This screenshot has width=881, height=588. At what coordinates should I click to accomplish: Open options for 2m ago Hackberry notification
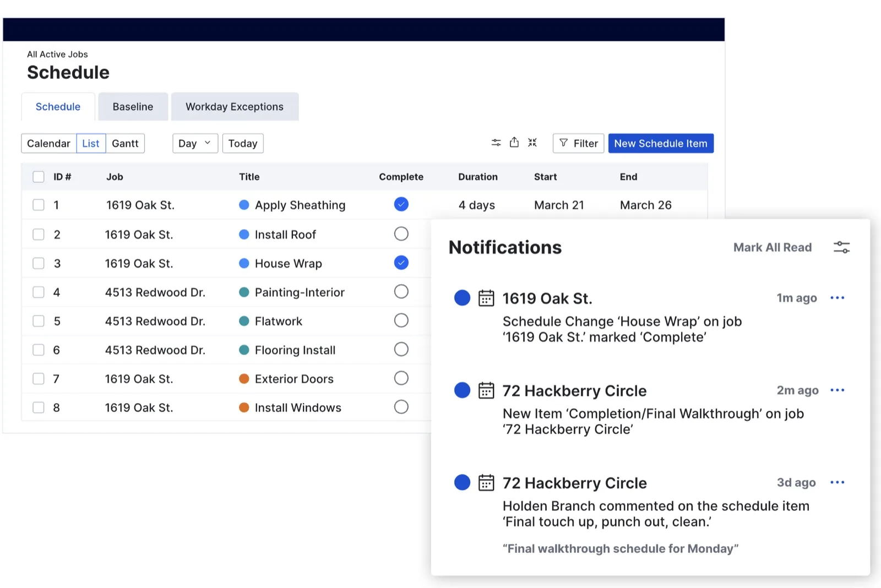coord(837,390)
